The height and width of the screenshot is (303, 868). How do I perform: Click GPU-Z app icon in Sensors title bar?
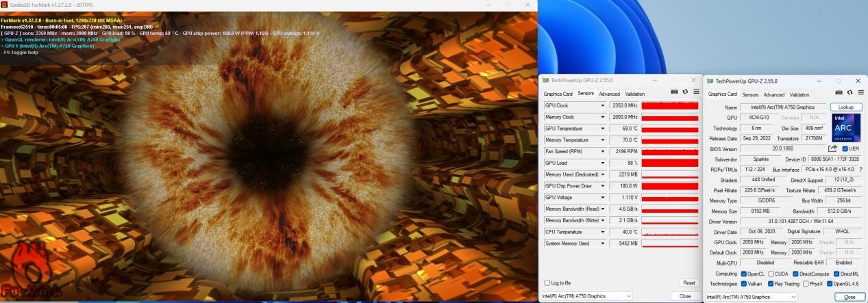coord(546,79)
